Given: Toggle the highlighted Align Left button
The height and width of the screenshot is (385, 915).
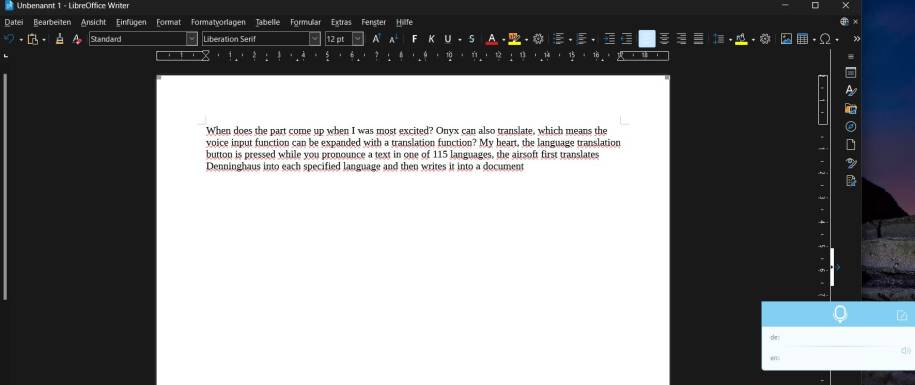Looking at the screenshot, I should pos(647,39).
